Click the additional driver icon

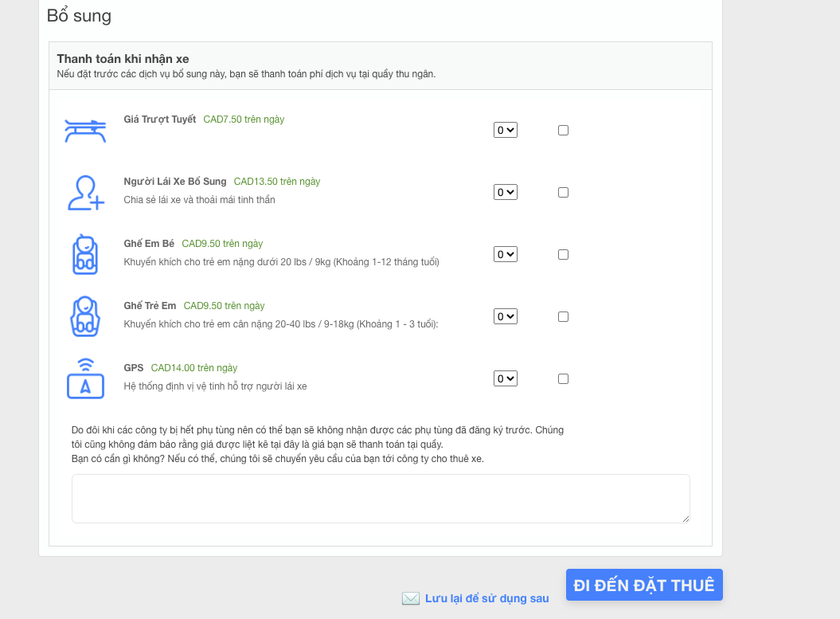pos(84,193)
